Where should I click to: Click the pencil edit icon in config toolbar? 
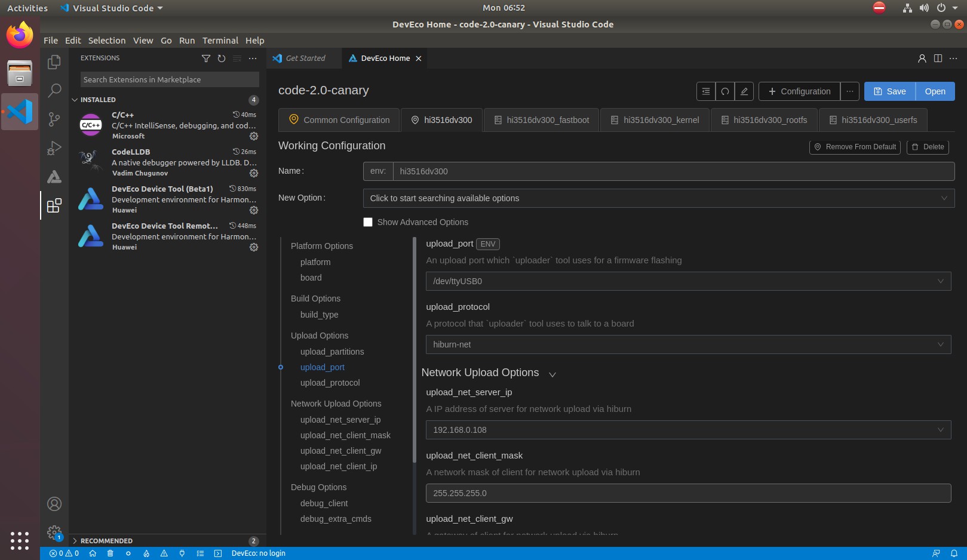coord(744,91)
